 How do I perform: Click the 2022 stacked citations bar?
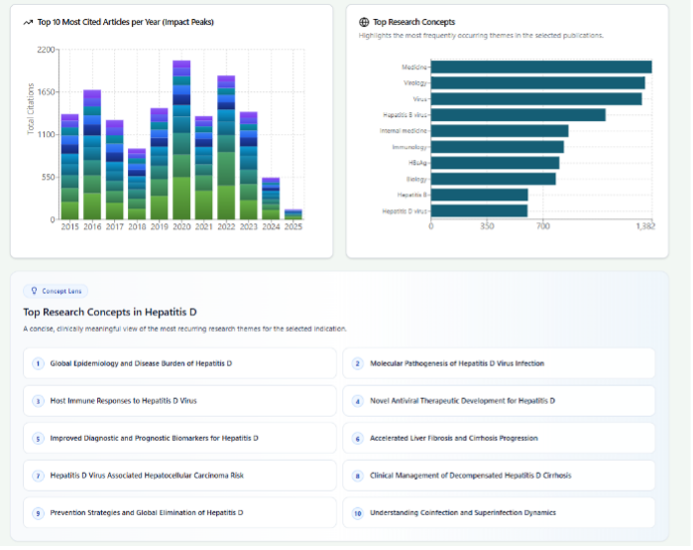(226, 148)
